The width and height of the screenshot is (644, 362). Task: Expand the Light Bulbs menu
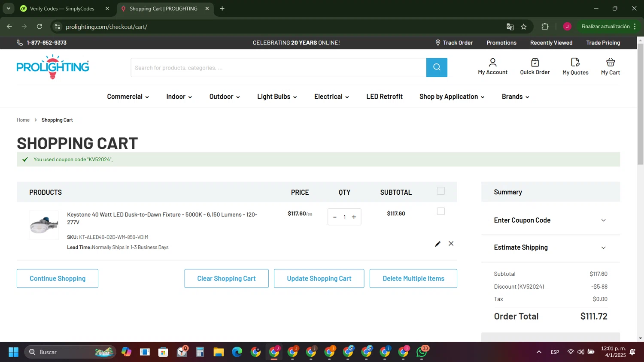[x=277, y=97]
